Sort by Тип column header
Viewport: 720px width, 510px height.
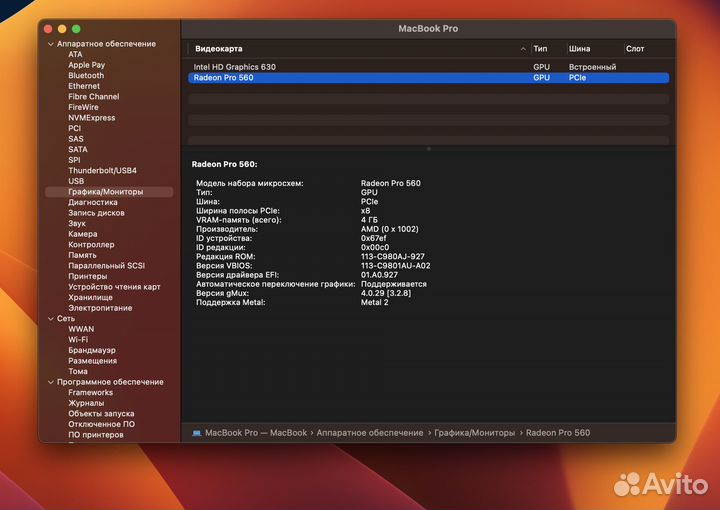[540, 49]
